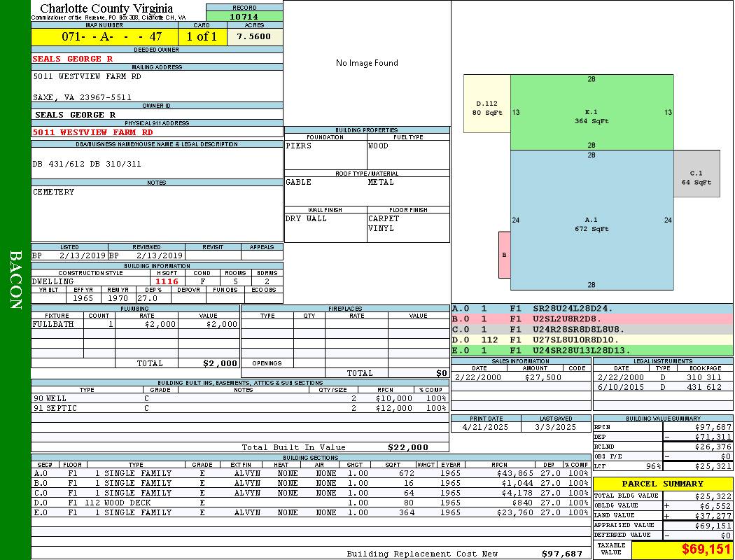The image size is (735, 560).
Task: Select wall finish DRY WALL
Action: [306, 218]
